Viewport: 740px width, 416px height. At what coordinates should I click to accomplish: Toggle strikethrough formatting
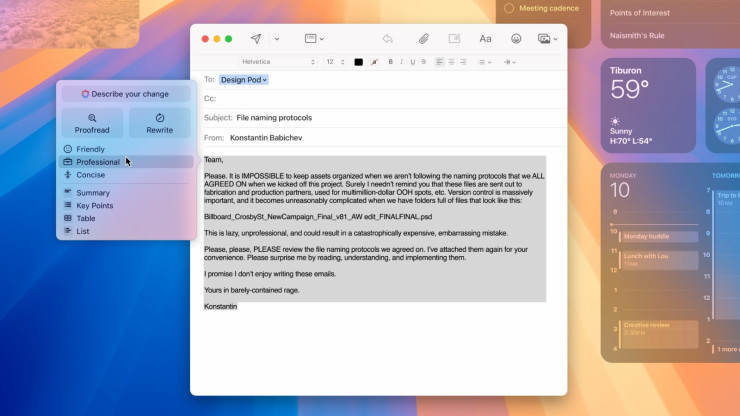click(423, 62)
